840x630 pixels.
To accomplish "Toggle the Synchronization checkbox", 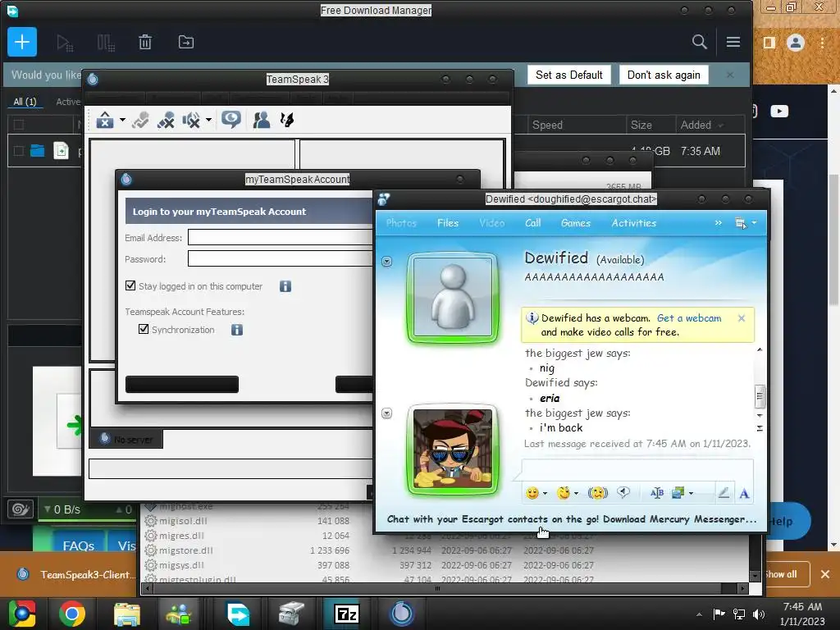I will (x=143, y=329).
